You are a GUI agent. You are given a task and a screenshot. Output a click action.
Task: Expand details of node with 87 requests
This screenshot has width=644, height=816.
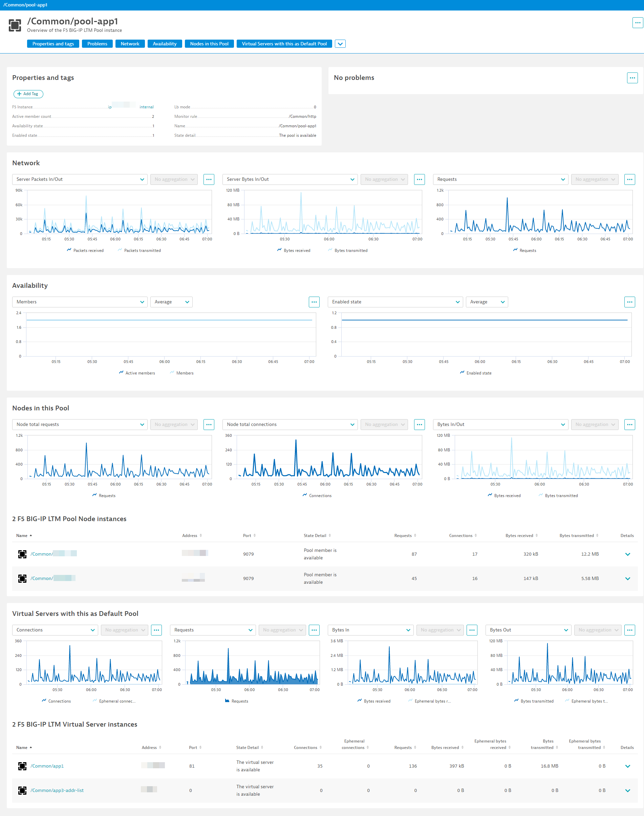pos(627,554)
